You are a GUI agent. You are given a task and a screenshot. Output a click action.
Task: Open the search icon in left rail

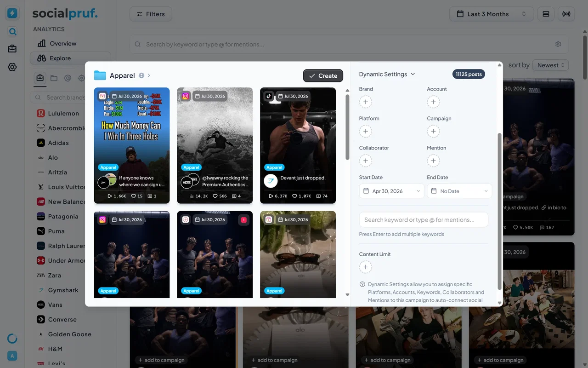pyautogui.click(x=12, y=32)
